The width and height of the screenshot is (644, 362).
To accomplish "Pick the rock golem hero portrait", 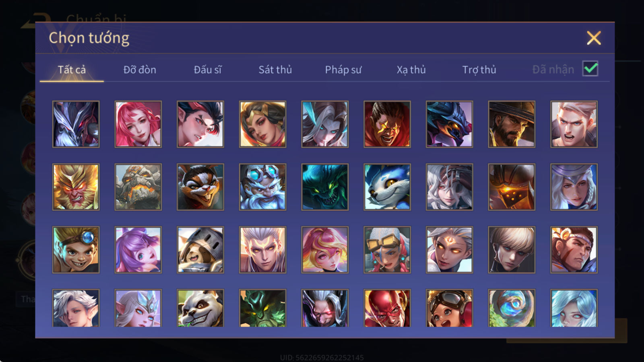I will point(138,187).
